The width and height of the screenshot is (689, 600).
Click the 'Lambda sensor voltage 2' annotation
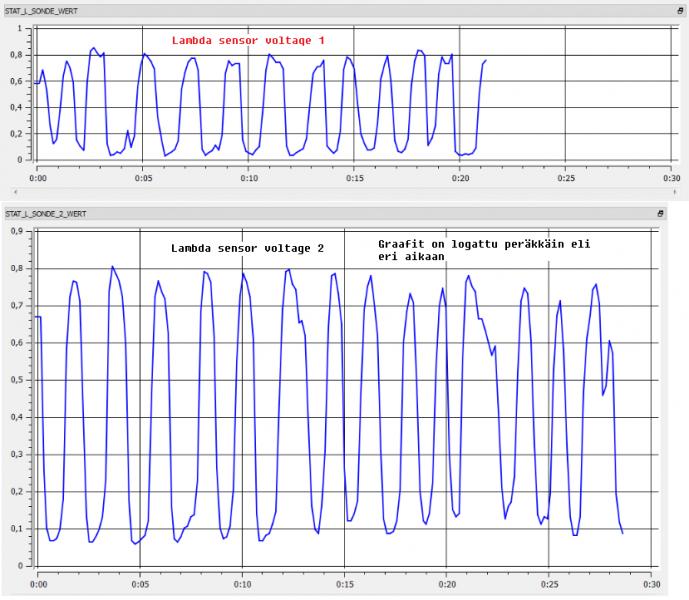pyautogui.click(x=247, y=247)
